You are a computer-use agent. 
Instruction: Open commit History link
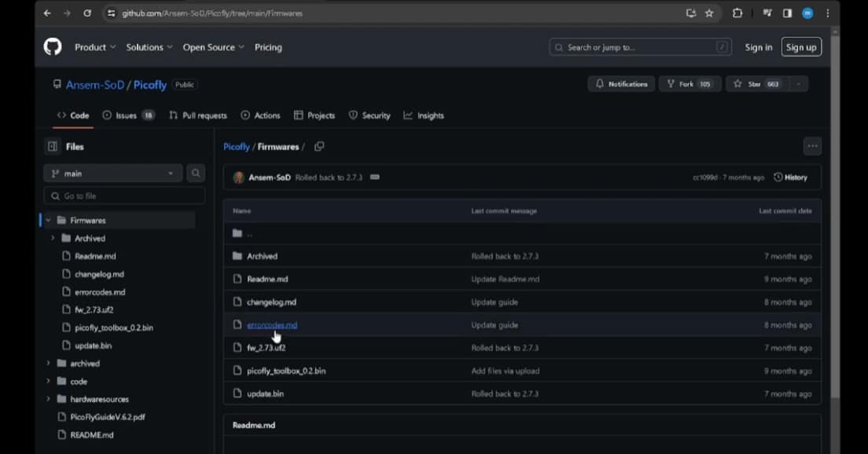click(x=790, y=178)
